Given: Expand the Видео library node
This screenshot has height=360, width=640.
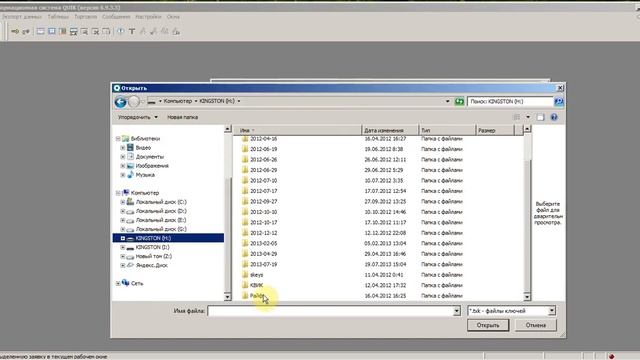Looking at the screenshot, I should pos(123,148).
